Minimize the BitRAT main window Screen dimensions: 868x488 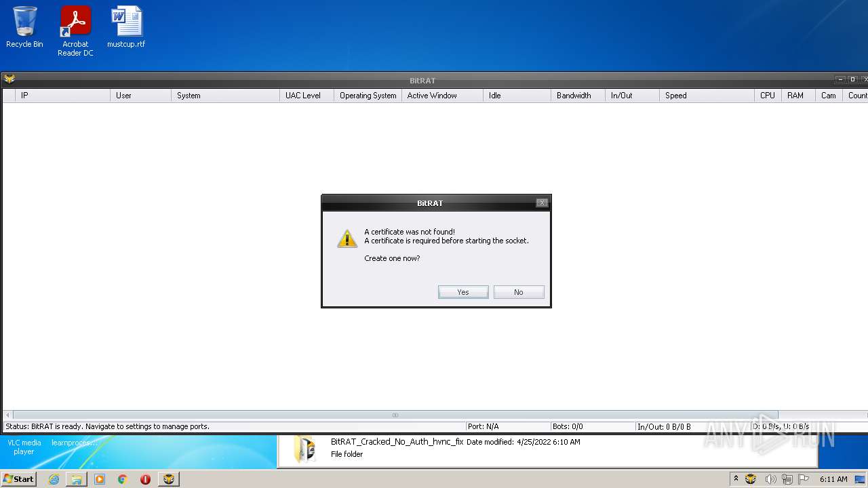pos(841,79)
